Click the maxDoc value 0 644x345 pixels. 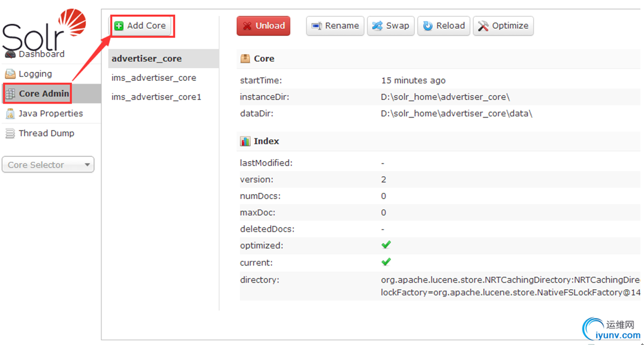(384, 213)
